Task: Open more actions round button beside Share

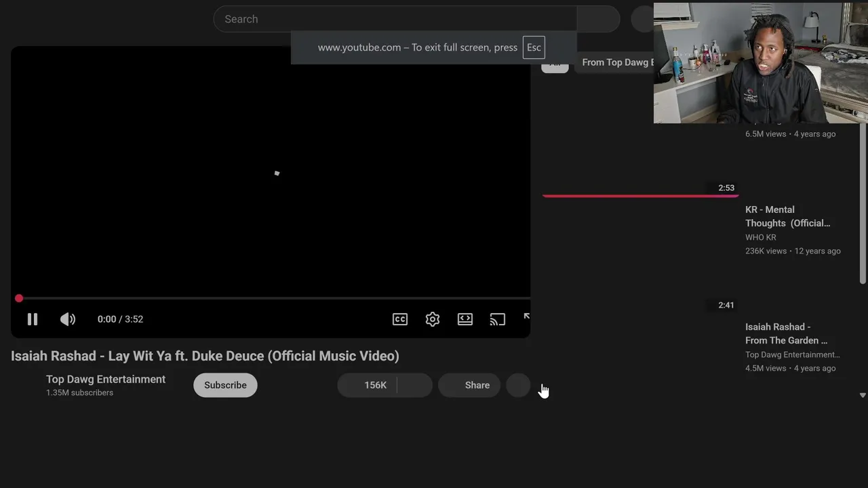Action: (x=518, y=385)
